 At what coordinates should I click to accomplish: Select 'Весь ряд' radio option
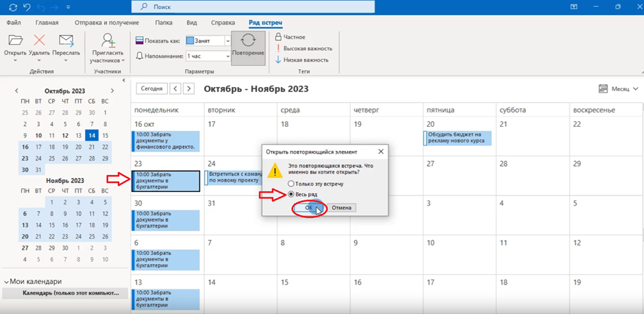coord(291,195)
